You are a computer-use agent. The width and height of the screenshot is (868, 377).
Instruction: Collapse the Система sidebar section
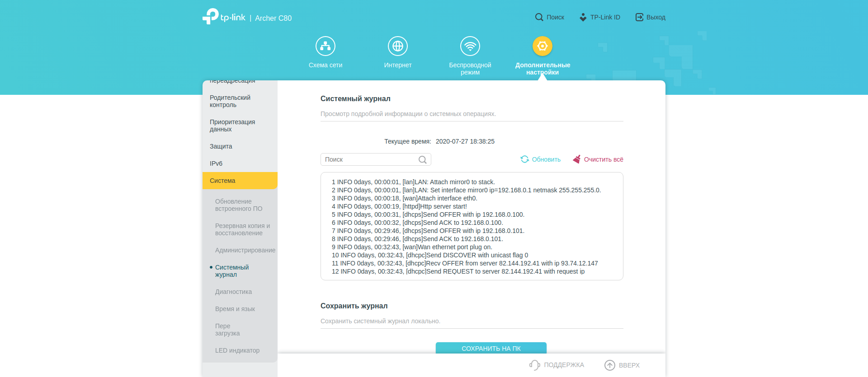tap(240, 181)
